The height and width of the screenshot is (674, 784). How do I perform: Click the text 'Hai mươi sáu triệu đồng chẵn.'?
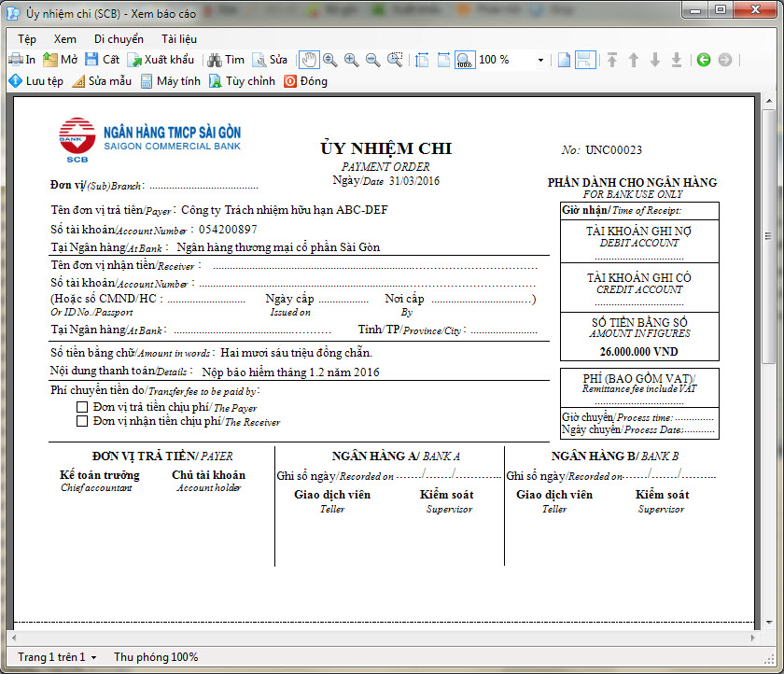[x=297, y=353]
